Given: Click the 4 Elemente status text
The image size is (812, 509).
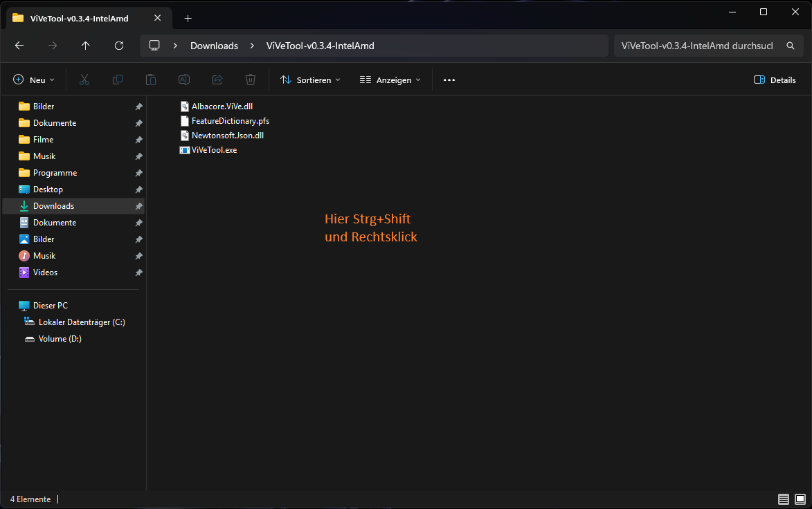Looking at the screenshot, I should point(30,499).
